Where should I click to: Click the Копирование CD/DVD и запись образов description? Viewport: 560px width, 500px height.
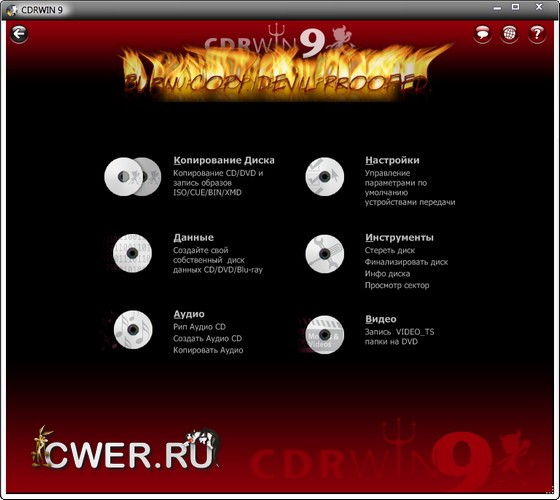tap(218, 183)
